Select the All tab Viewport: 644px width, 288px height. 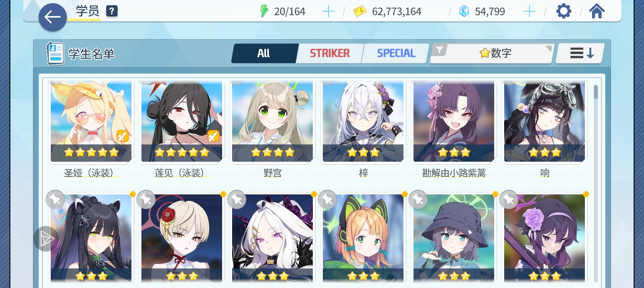(264, 53)
